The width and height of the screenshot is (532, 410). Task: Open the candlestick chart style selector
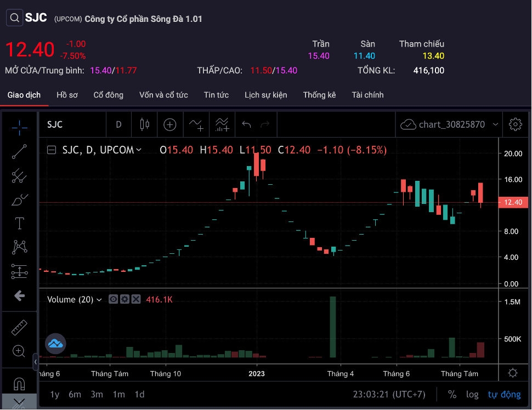[x=145, y=124]
